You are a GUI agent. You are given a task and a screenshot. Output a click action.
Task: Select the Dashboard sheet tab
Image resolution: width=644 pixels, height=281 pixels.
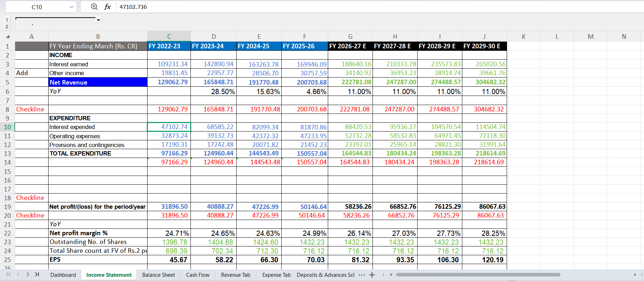pos(63,275)
